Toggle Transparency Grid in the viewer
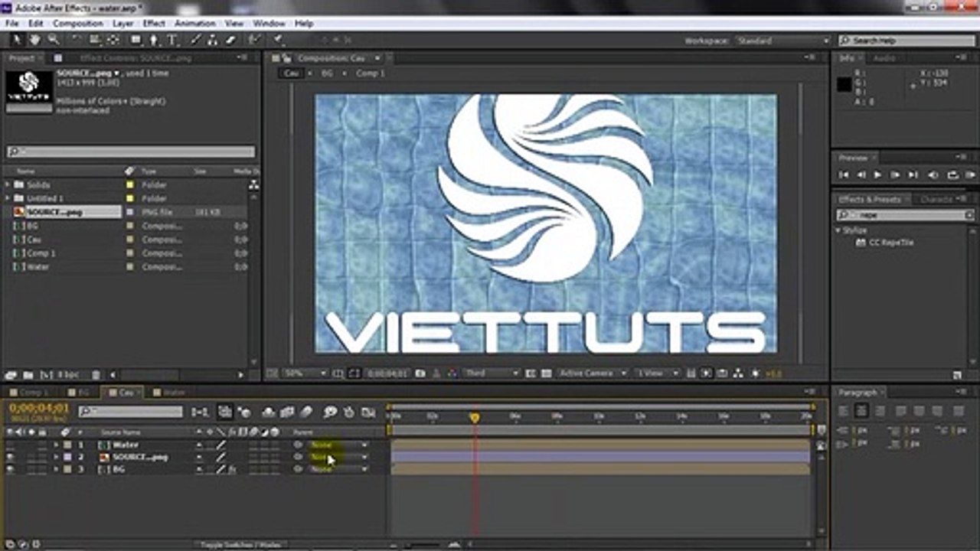The width and height of the screenshot is (980, 551). tap(546, 373)
